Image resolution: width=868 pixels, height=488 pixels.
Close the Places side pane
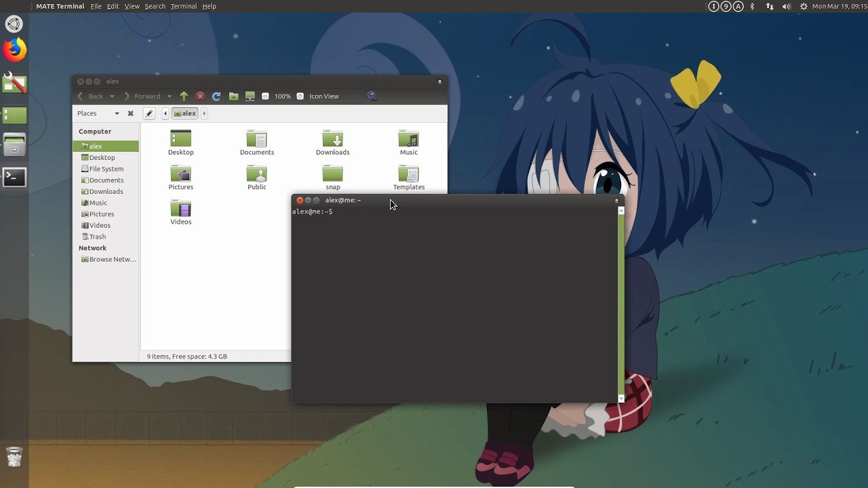pos(130,113)
